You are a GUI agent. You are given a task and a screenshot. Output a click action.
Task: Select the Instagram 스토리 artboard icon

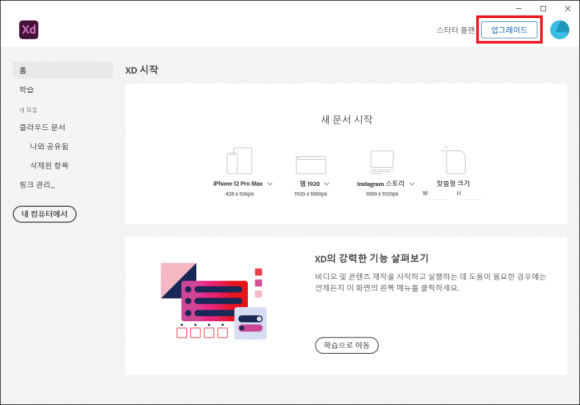coord(382,162)
